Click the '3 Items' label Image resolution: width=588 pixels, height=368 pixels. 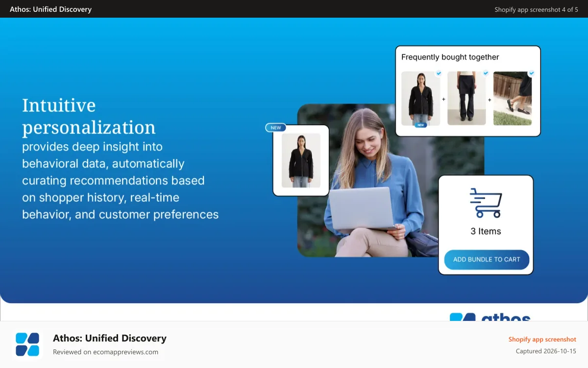pyautogui.click(x=486, y=231)
